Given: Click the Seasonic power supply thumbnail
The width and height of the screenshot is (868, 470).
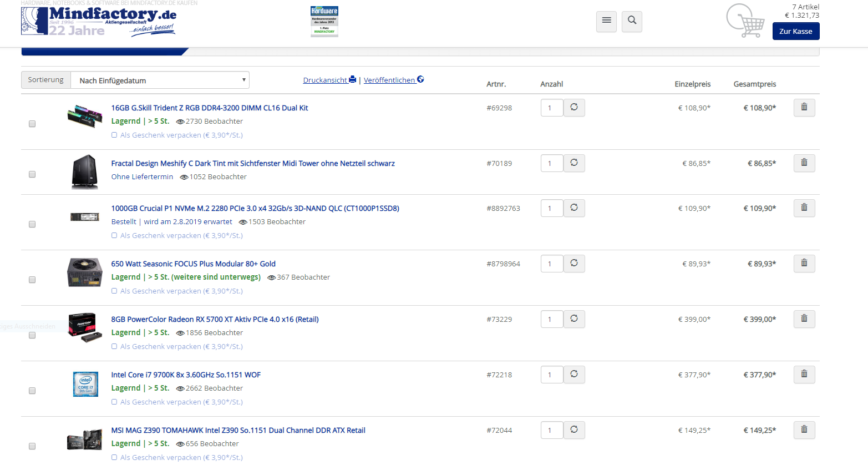Looking at the screenshot, I should (85, 272).
